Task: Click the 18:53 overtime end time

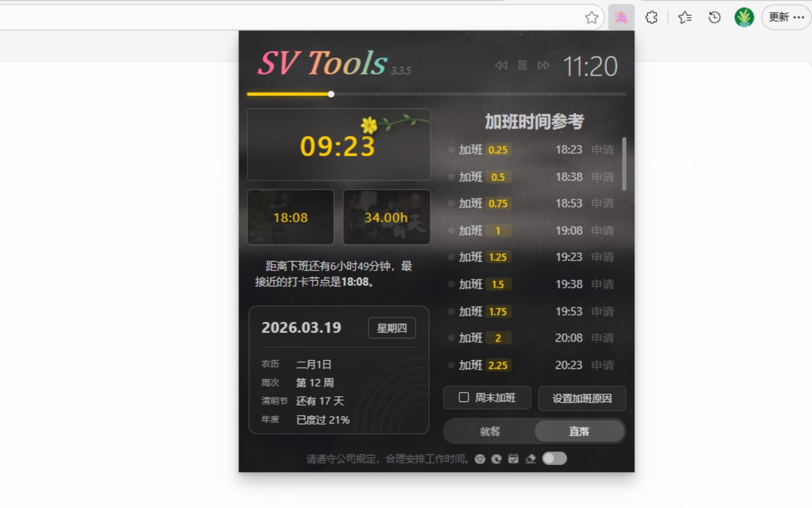Action: pos(569,203)
